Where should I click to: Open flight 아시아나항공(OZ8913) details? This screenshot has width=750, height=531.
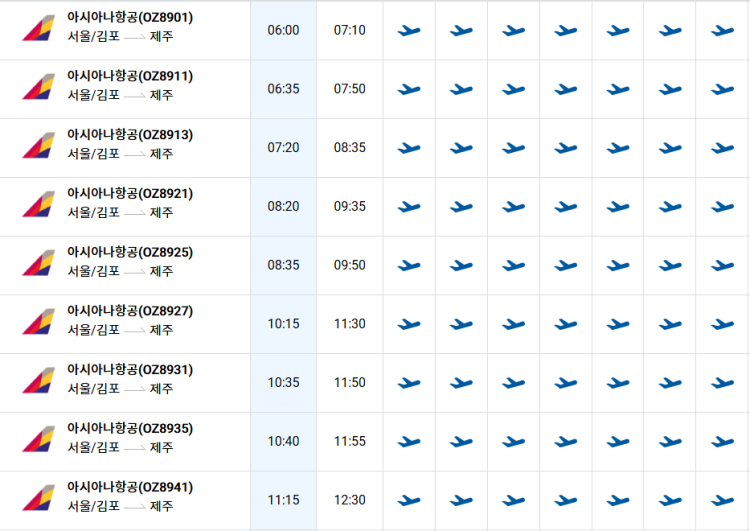130,135
